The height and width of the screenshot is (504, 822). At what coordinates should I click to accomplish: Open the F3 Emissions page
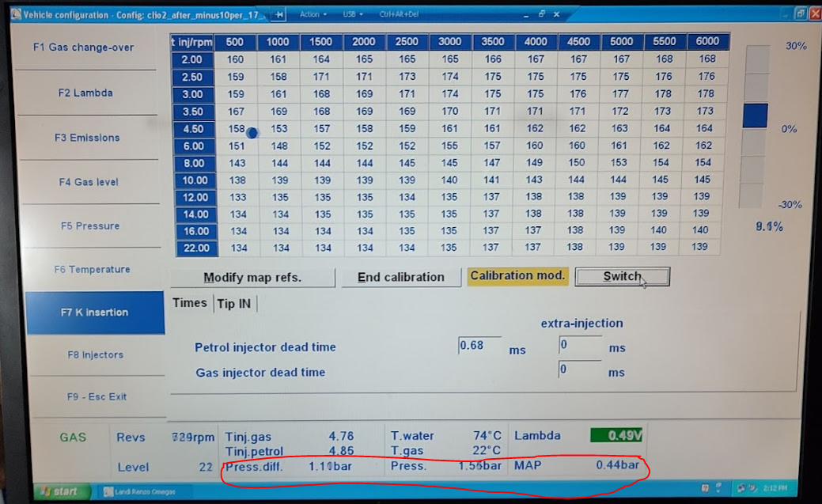pyautogui.click(x=87, y=138)
